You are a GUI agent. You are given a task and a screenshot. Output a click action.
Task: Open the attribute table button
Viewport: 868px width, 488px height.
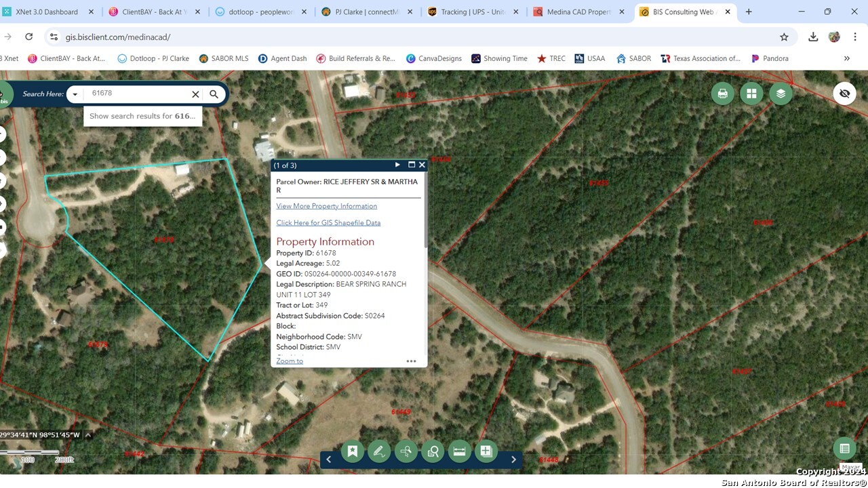tap(844, 448)
